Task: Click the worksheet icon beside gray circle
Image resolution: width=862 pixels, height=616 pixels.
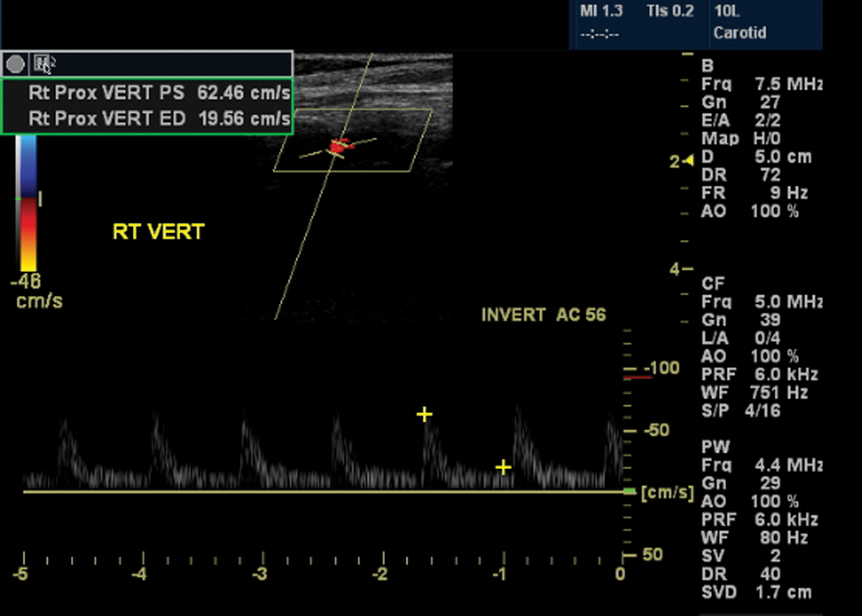Action: coord(43,64)
